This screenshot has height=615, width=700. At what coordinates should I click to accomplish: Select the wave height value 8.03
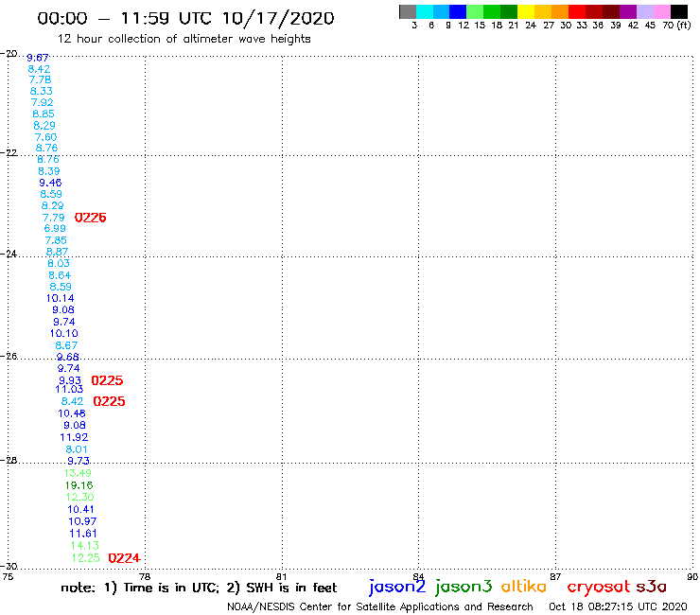pyautogui.click(x=59, y=263)
